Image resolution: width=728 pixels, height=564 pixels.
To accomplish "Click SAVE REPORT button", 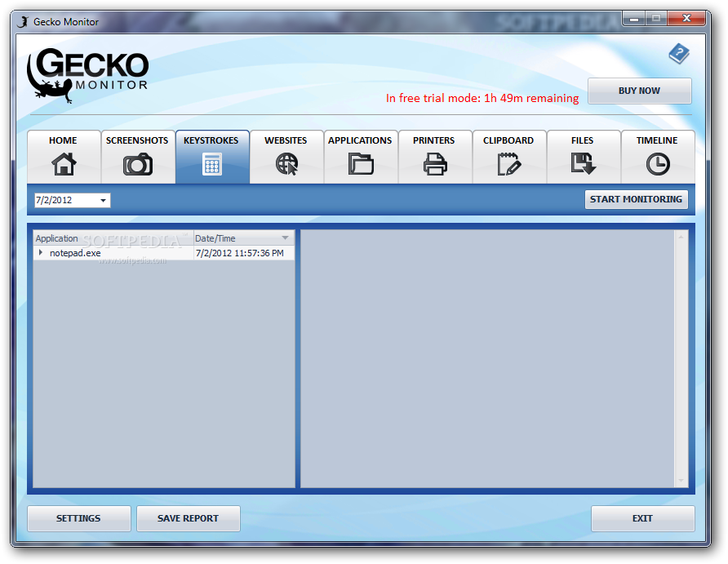I will click(188, 518).
